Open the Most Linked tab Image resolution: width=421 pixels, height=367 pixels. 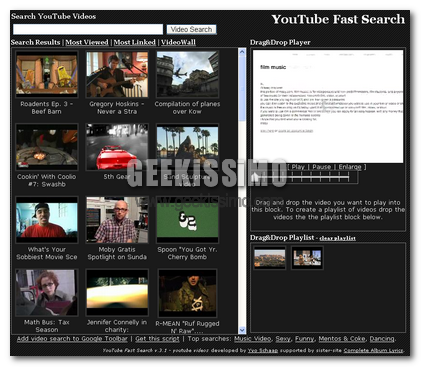tap(134, 42)
